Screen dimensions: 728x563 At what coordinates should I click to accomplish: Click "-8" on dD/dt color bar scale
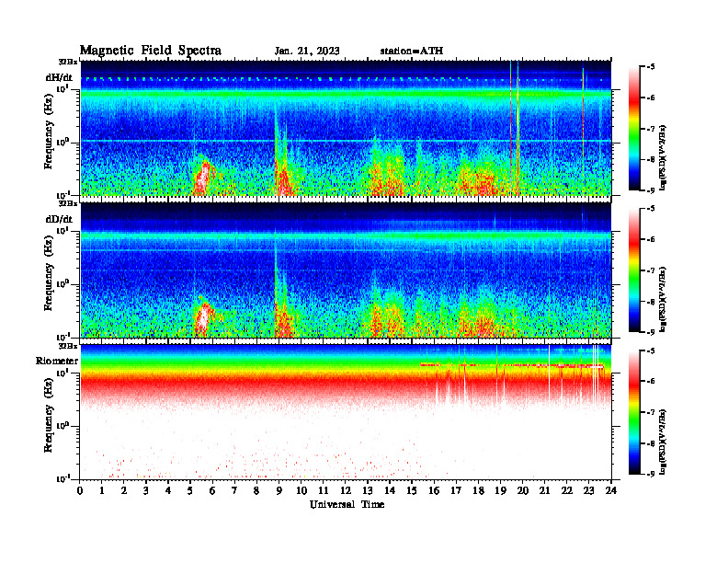coord(651,301)
